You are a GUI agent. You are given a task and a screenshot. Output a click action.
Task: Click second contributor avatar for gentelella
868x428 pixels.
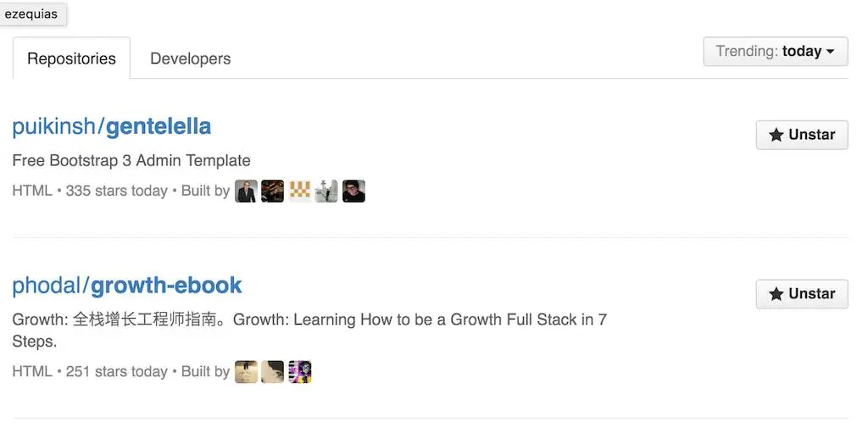click(272, 191)
